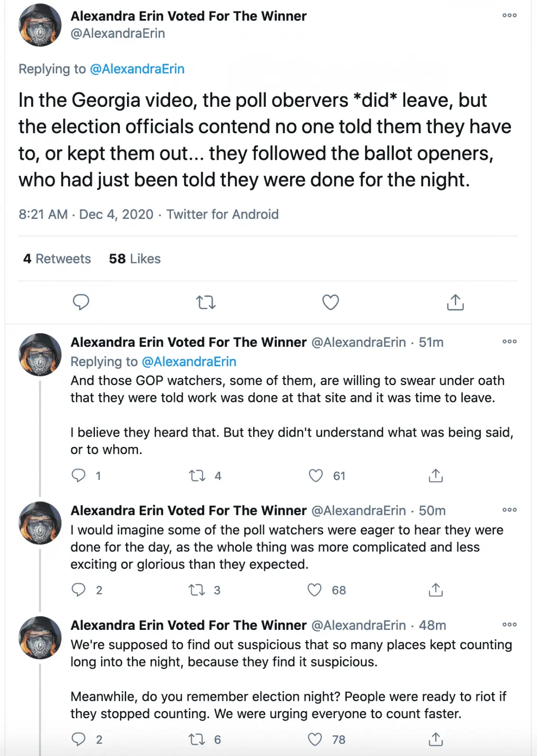Expand the options menu on the 48m tweet
This screenshot has height=756, width=537.
pos(510,625)
